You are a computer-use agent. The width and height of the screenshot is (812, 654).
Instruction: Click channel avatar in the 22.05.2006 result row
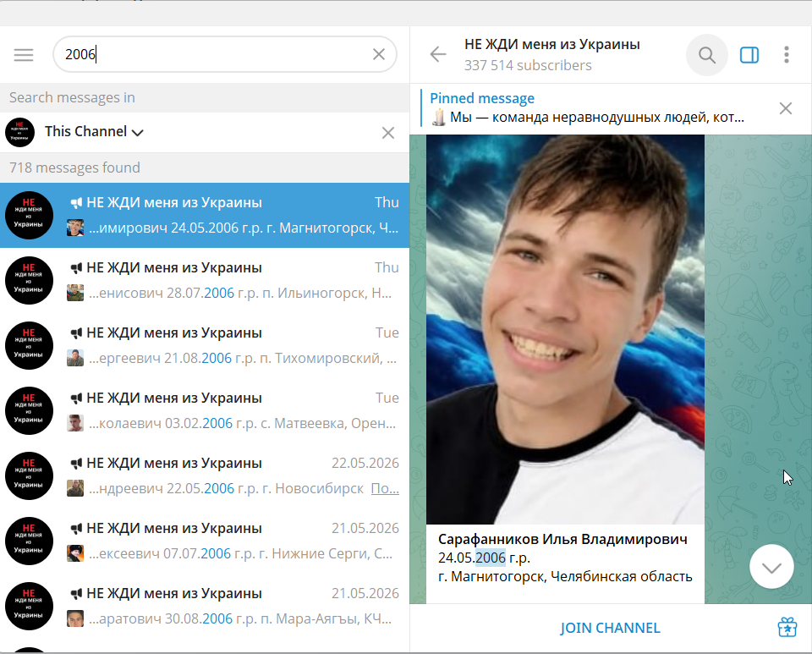pos(29,475)
